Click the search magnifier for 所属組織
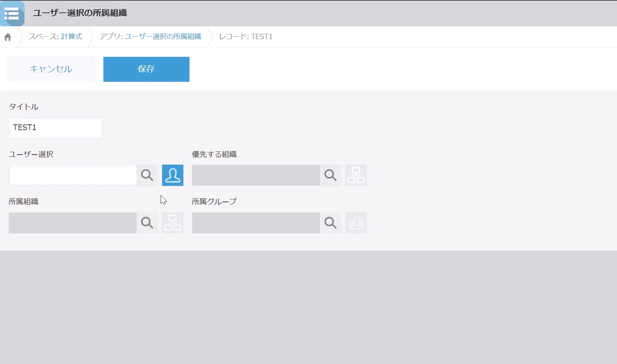617x364 pixels. 147,223
